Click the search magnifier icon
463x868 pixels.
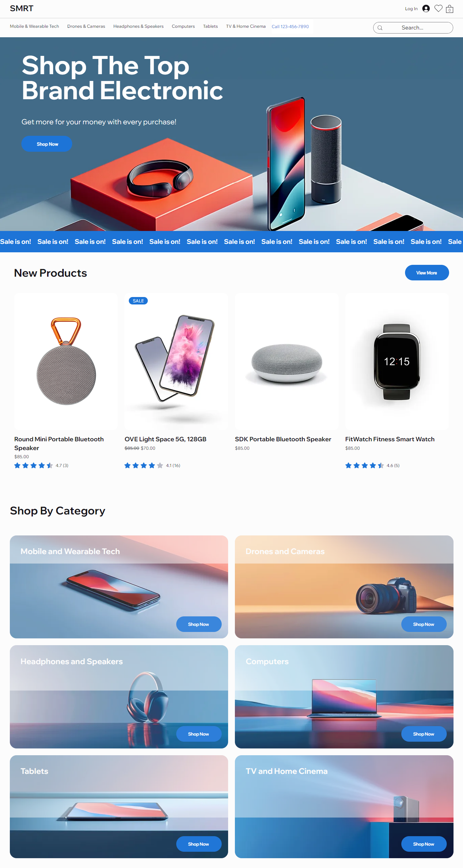[380, 28]
